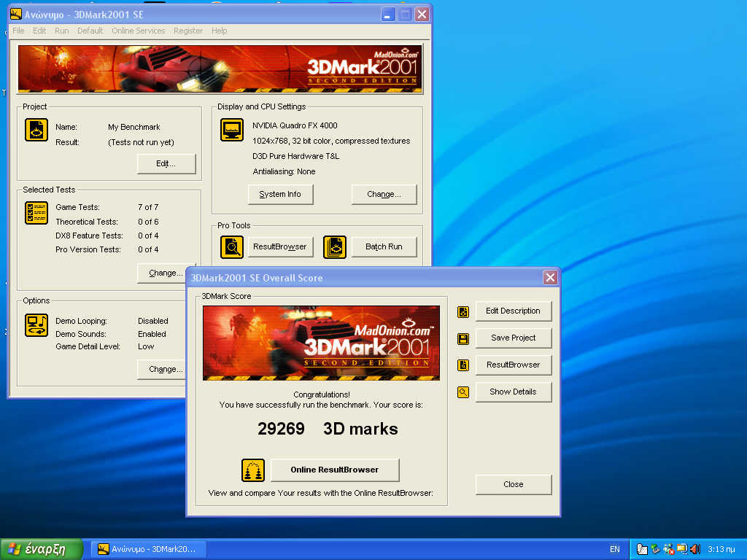
Task: Click the score value 29269
Action: 281,429
